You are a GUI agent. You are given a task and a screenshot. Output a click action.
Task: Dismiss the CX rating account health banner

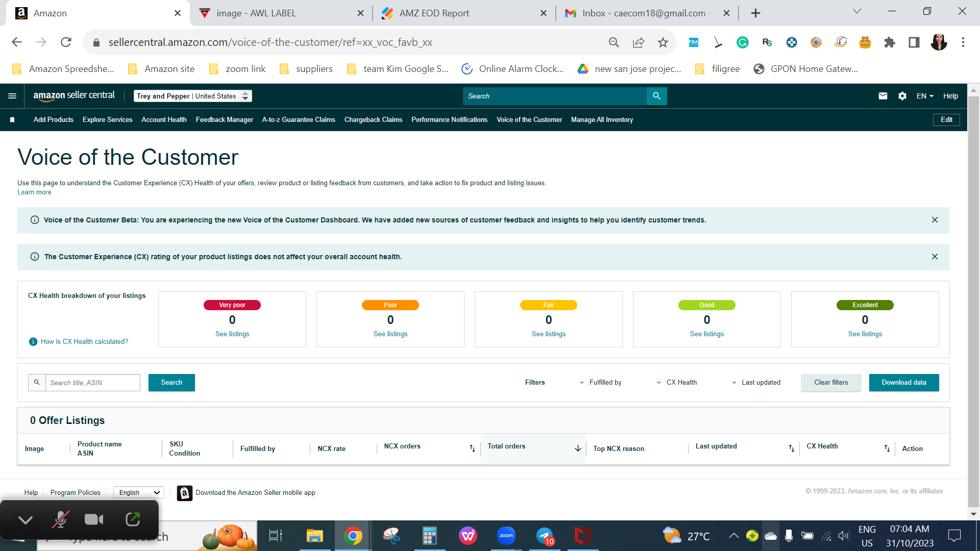point(935,257)
